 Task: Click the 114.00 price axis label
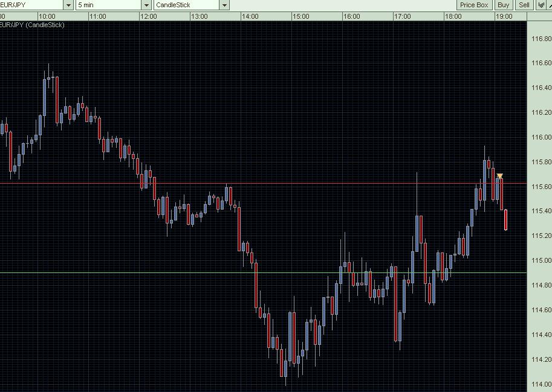541,384
